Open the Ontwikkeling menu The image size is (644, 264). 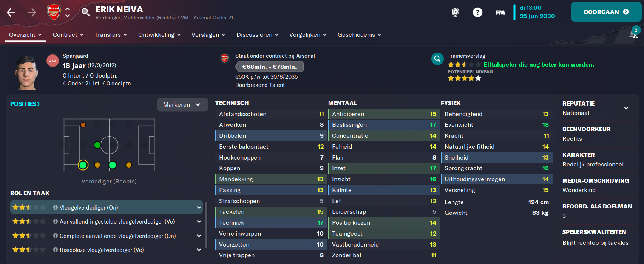[x=159, y=35]
